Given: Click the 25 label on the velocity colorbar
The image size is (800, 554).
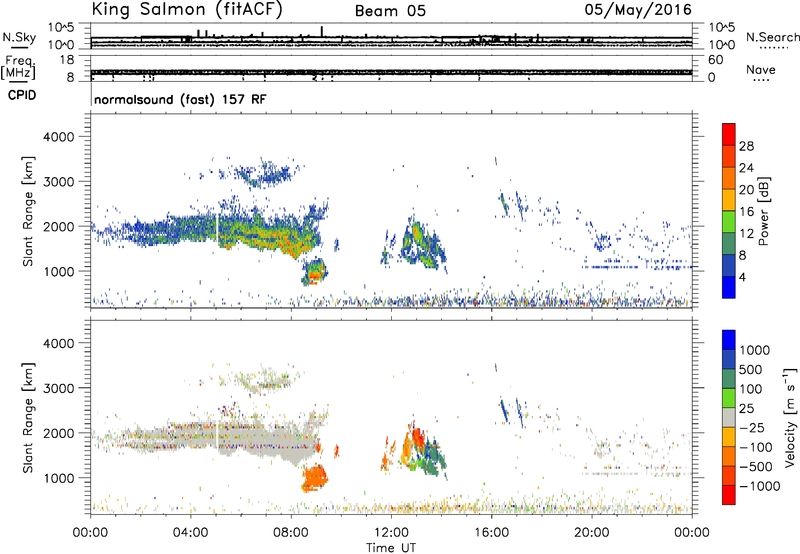Looking at the screenshot, I should click(746, 409).
